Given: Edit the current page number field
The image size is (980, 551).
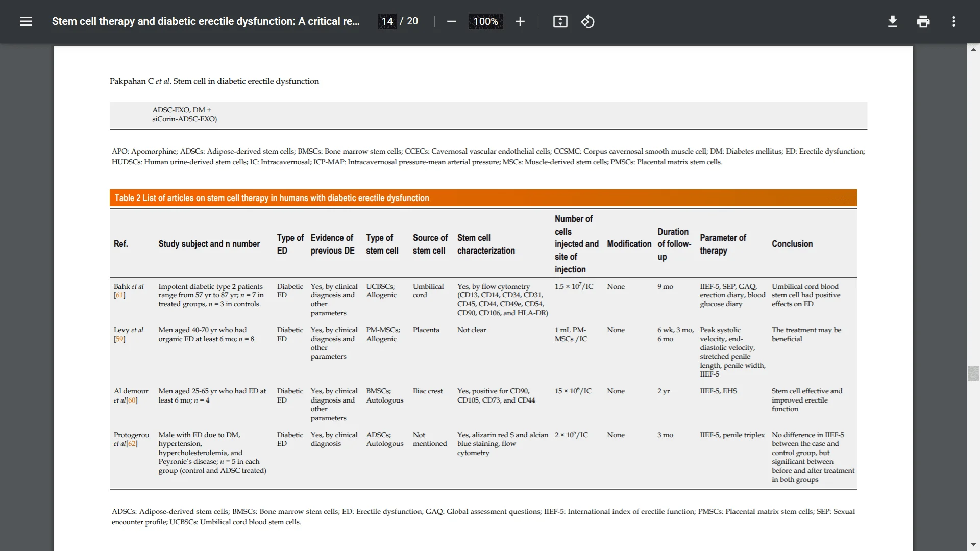Looking at the screenshot, I should point(387,21).
